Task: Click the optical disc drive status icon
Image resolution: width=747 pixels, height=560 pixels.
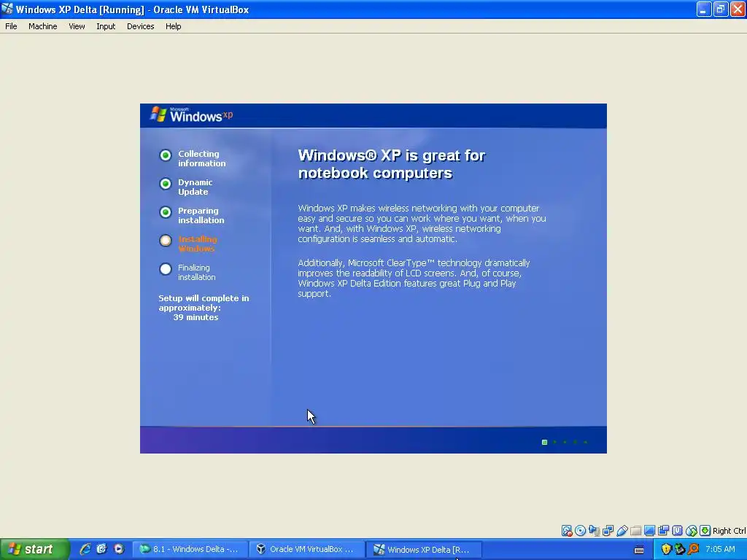Action: 580,531
